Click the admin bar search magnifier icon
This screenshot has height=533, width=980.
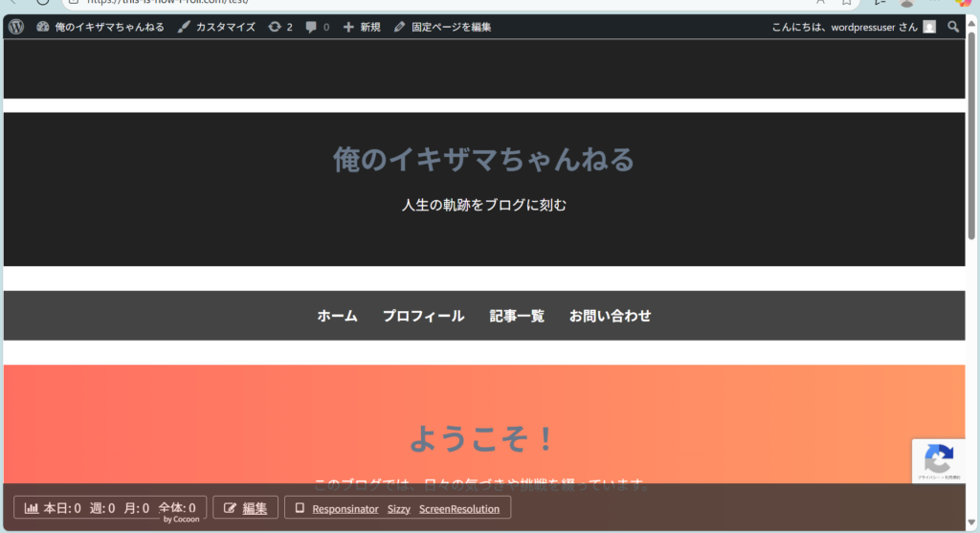[953, 27]
